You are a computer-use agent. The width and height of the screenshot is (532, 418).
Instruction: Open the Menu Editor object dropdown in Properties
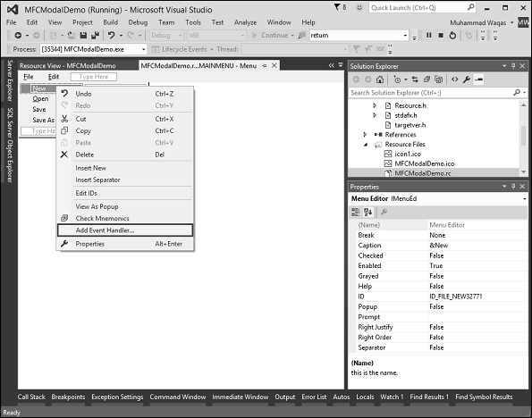tap(525, 198)
